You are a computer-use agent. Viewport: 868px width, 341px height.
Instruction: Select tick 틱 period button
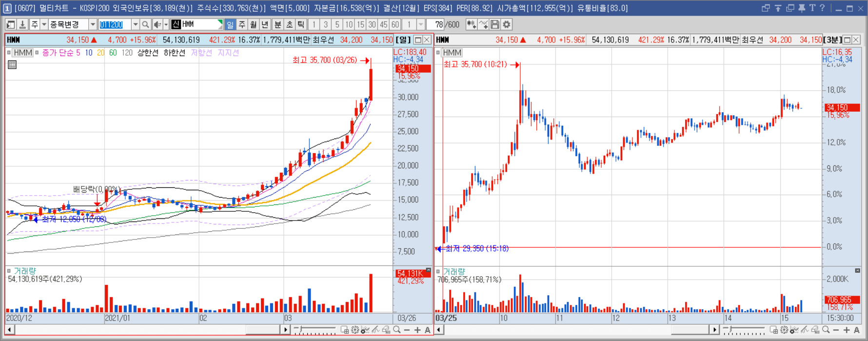point(301,24)
